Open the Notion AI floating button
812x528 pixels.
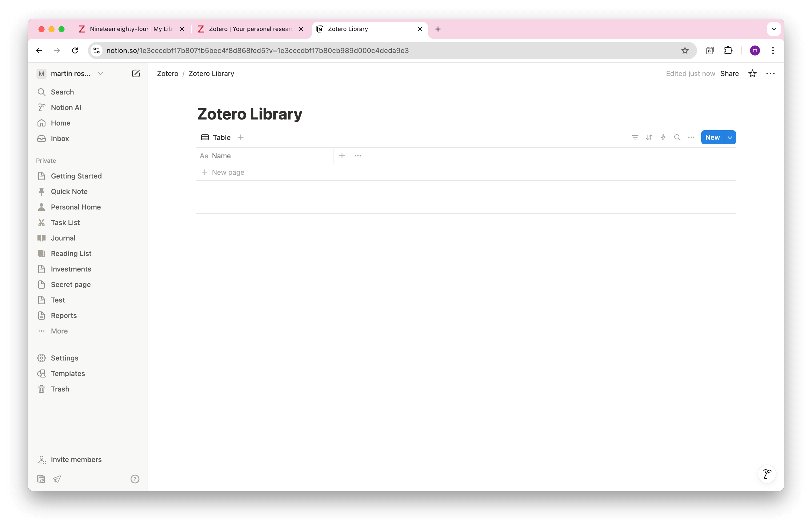tap(766, 474)
